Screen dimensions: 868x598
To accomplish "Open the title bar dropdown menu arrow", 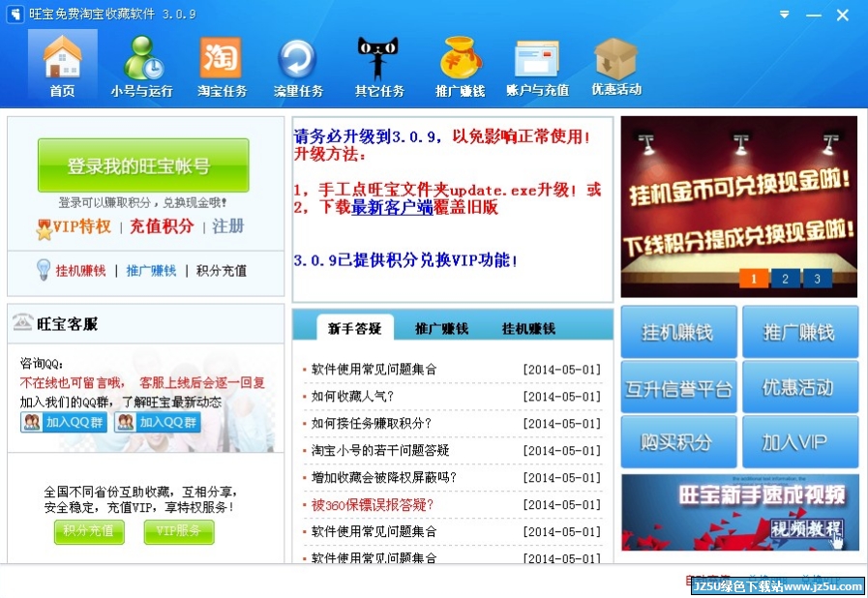I will point(785,15).
